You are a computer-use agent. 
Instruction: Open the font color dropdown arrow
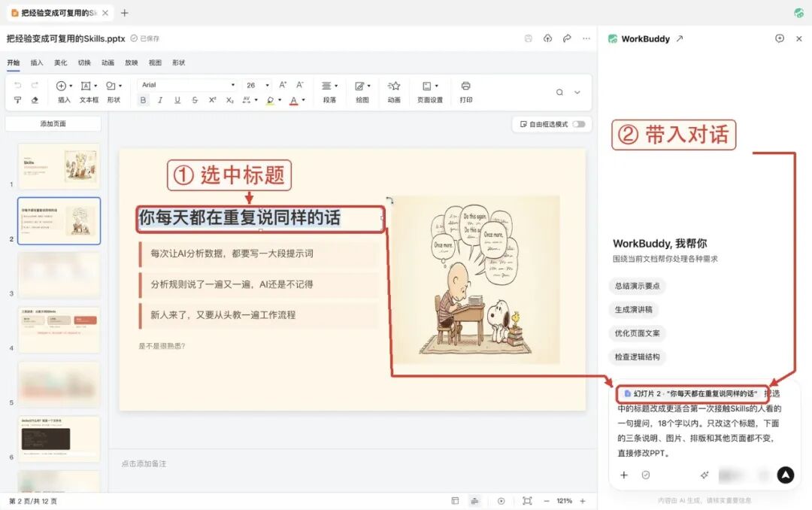tap(304, 100)
